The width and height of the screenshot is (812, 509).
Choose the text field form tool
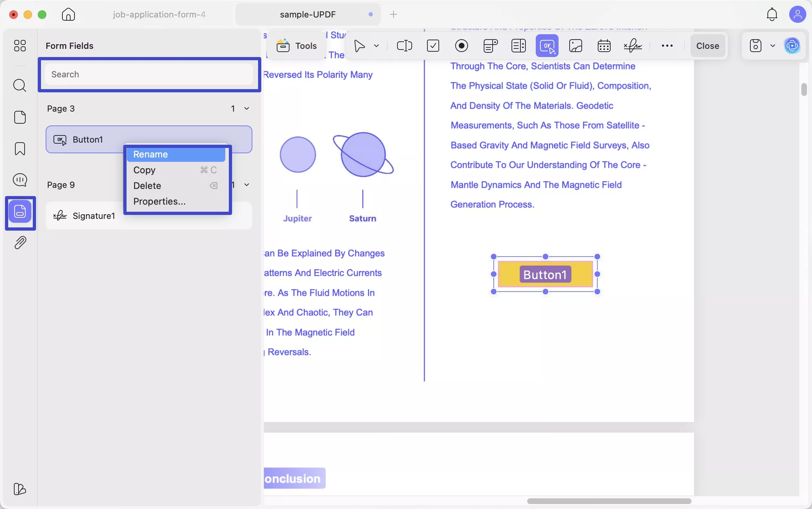point(404,46)
